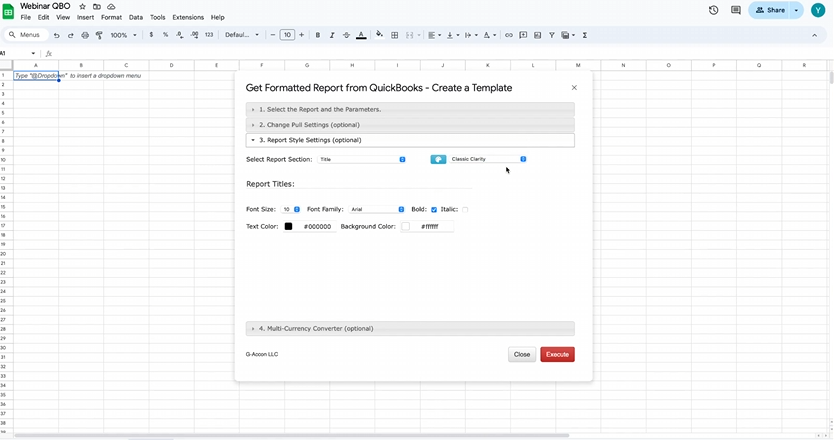Open the View menu

63,18
